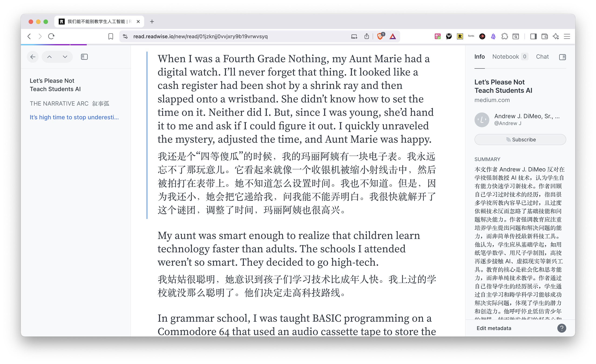Open the Brave Wallet
The width and height of the screenshot is (596, 364).
pos(545,36)
